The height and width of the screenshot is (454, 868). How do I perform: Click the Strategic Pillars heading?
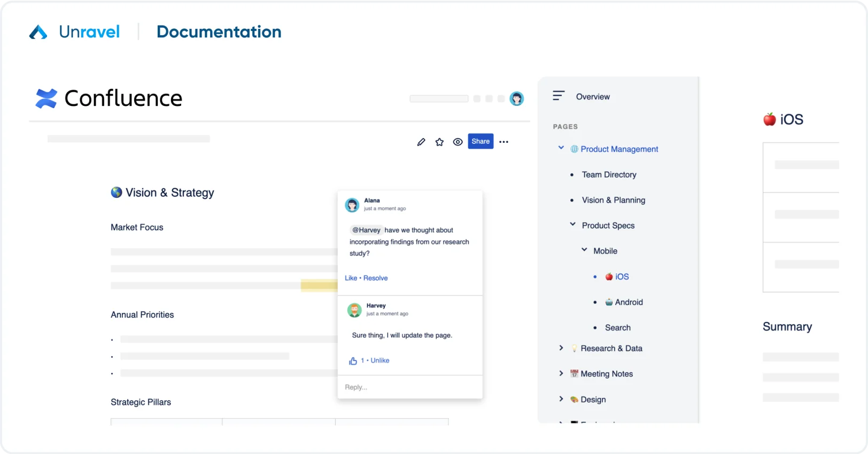141,402
